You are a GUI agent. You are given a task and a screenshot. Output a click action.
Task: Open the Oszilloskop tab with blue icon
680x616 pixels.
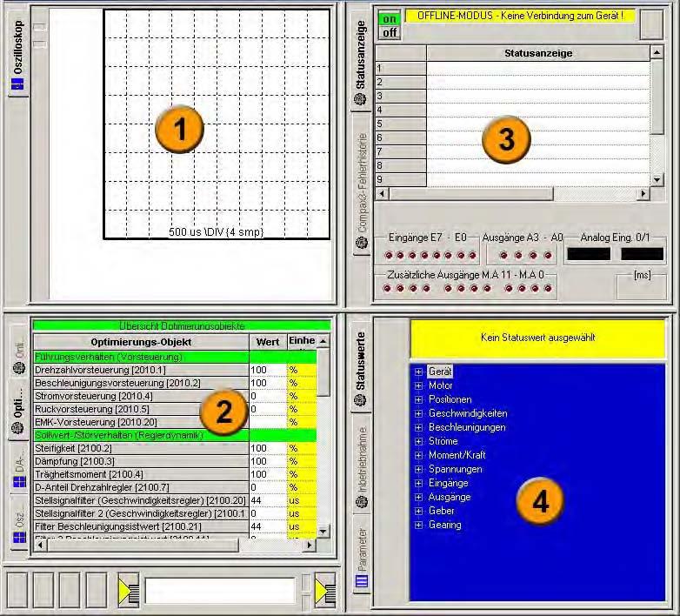(17, 54)
